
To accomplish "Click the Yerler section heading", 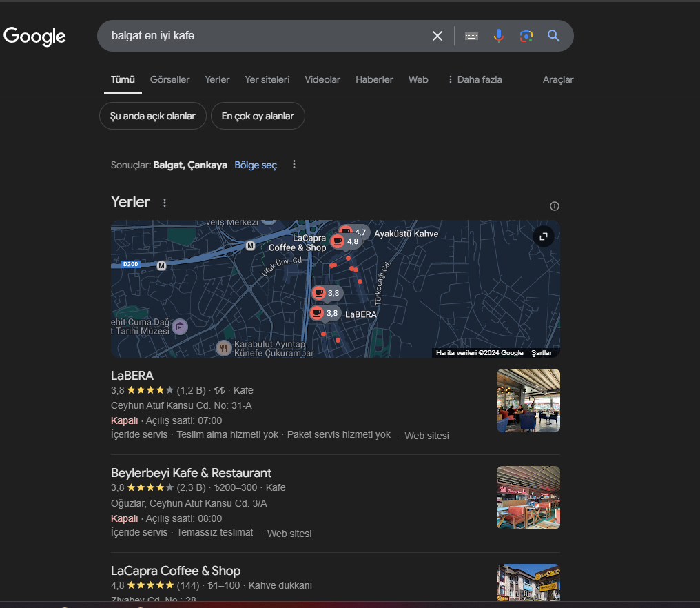I will [x=130, y=202].
